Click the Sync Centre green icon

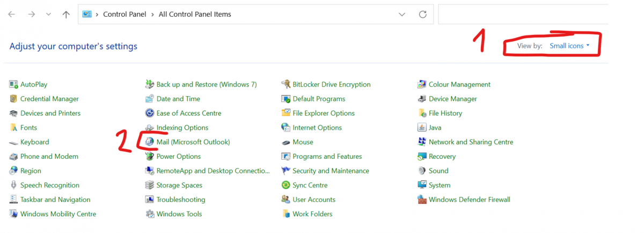pyautogui.click(x=286, y=185)
